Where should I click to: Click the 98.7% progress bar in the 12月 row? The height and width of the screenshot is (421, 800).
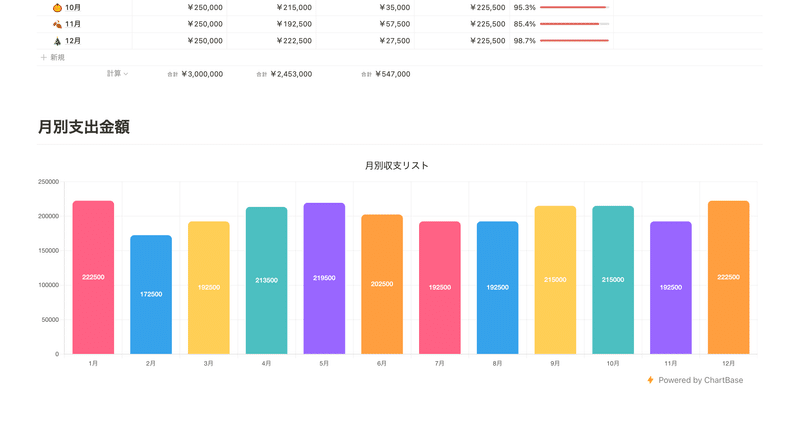point(574,41)
